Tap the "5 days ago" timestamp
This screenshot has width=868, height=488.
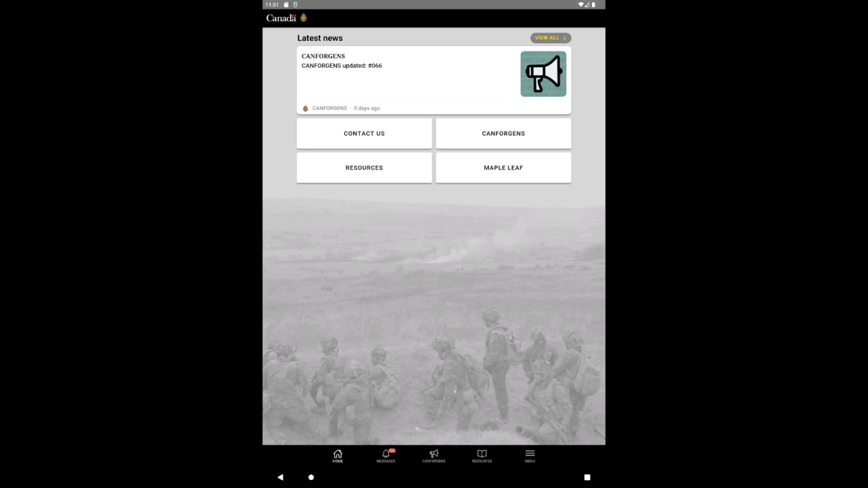(x=367, y=108)
